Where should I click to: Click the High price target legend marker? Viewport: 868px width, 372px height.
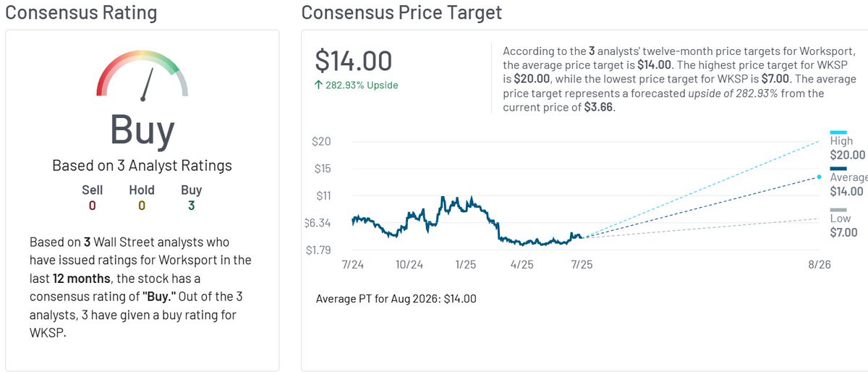pyautogui.click(x=837, y=132)
